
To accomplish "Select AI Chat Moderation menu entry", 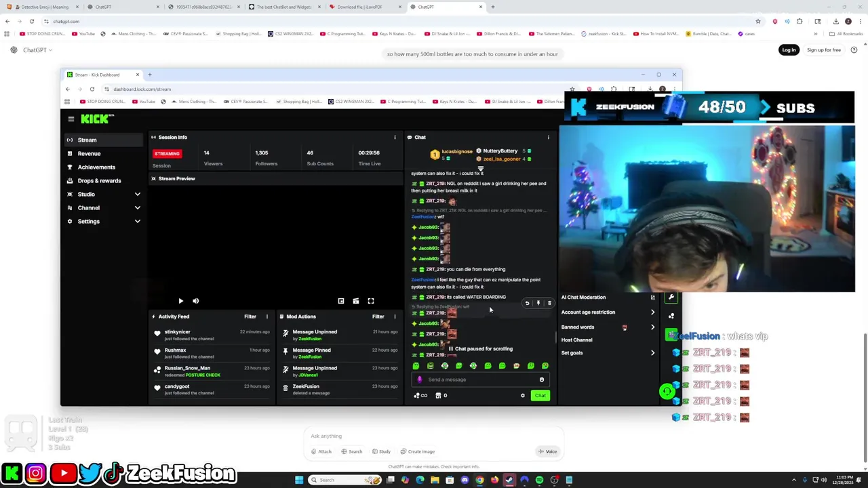I will pyautogui.click(x=584, y=298).
